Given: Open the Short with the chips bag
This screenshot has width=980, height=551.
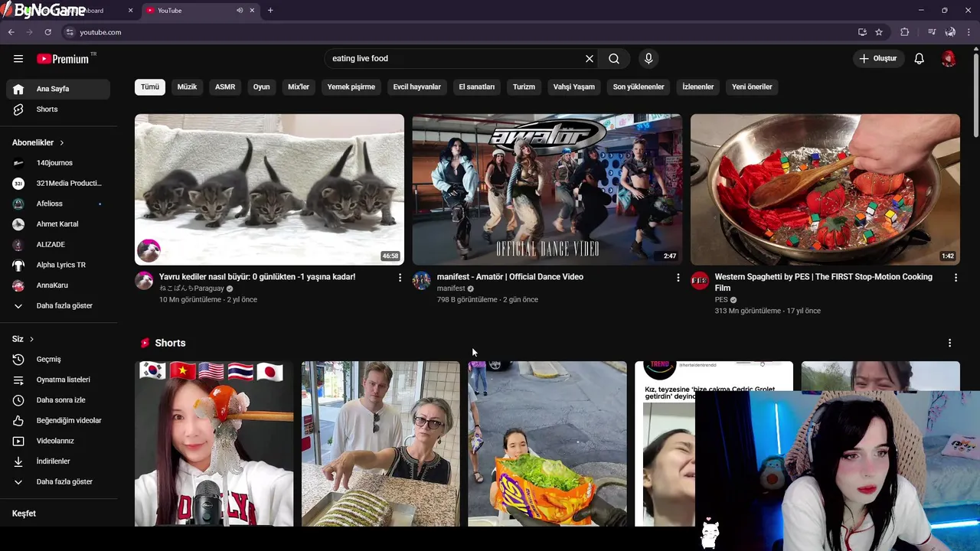Looking at the screenshot, I should click(x=547, y=444).
